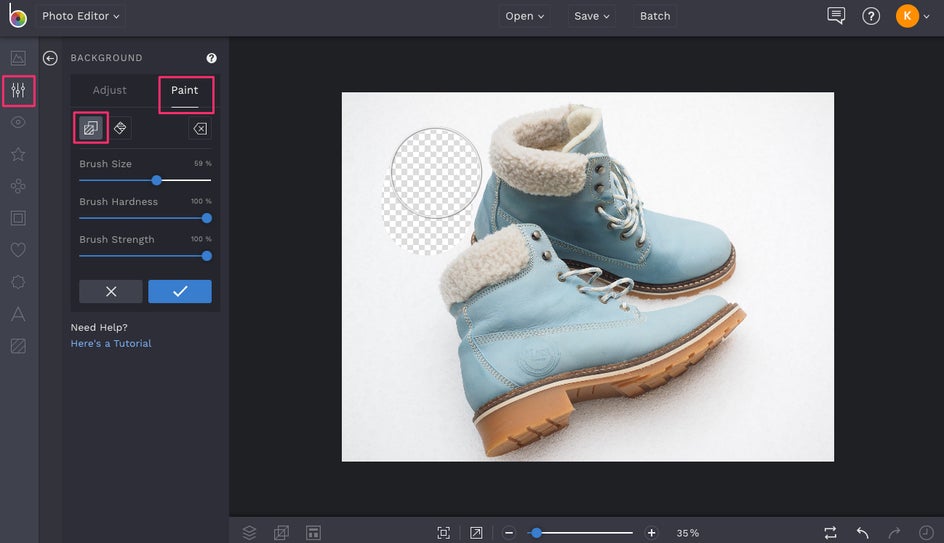The width and height of the screenshot is (944, 543).
Task: Switch to the Paint tab
Action: 185,90
